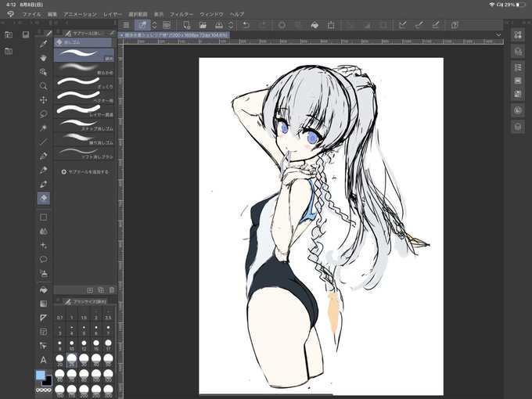Select the Auto Select magic wand tool
This screenshot has height=399, width=532.
pos(44,128)
